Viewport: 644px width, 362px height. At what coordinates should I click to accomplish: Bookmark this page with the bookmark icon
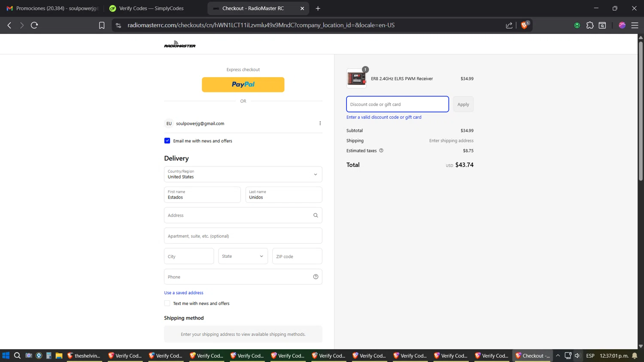(x=102, y=25)
